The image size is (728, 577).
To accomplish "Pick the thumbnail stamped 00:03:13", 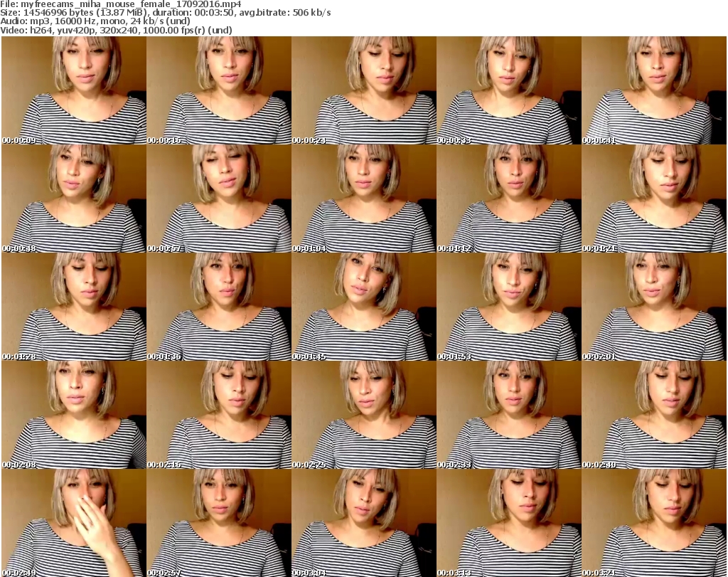I will [509, 523].
